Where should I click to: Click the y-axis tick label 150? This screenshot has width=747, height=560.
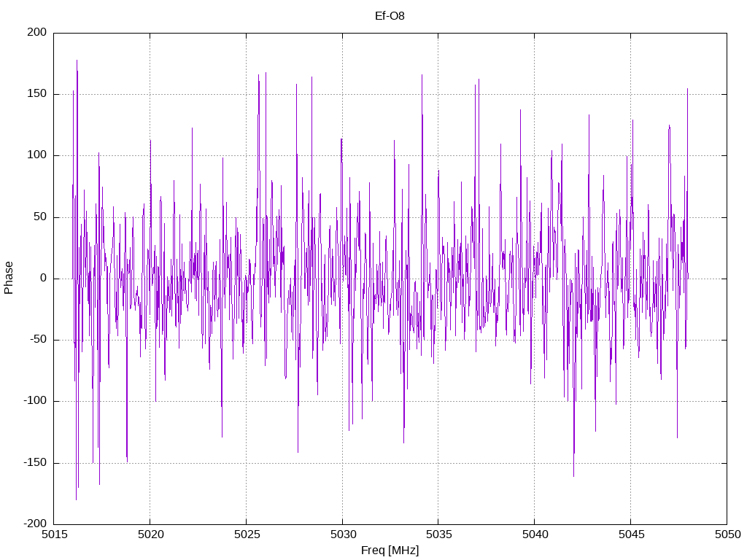tap(37, 94)
